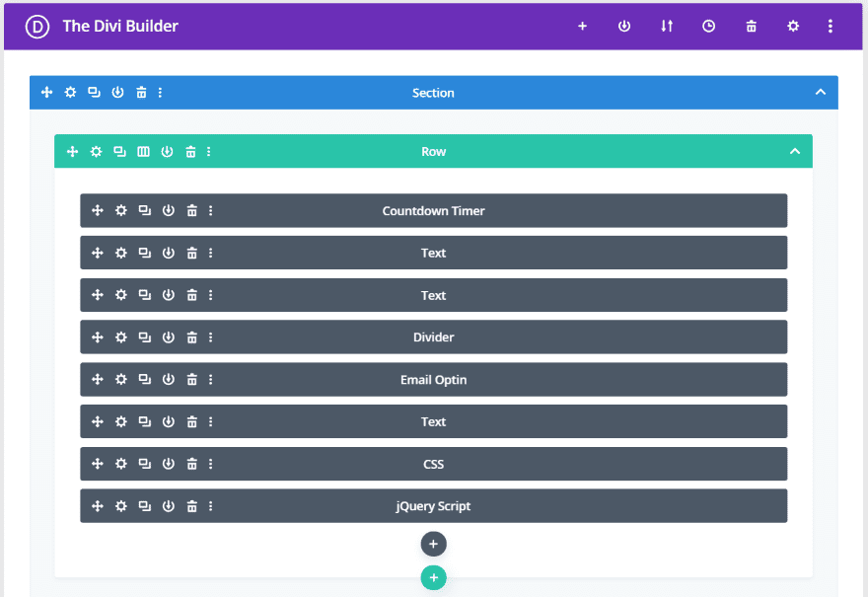Duplicate the Row

(119, 151)
